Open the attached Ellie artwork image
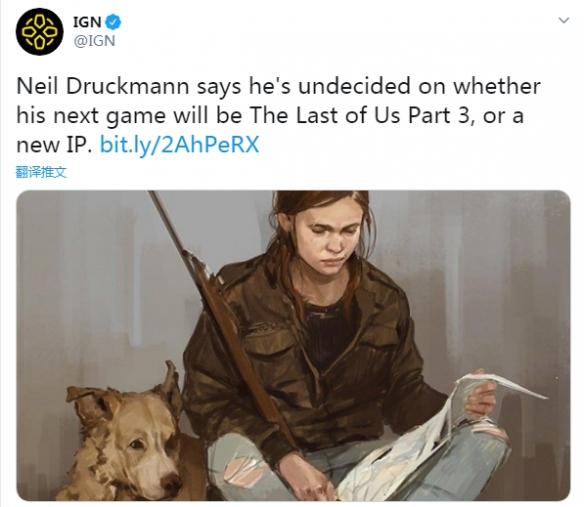This screenshot has height=507, width=584. click(293, 345)
